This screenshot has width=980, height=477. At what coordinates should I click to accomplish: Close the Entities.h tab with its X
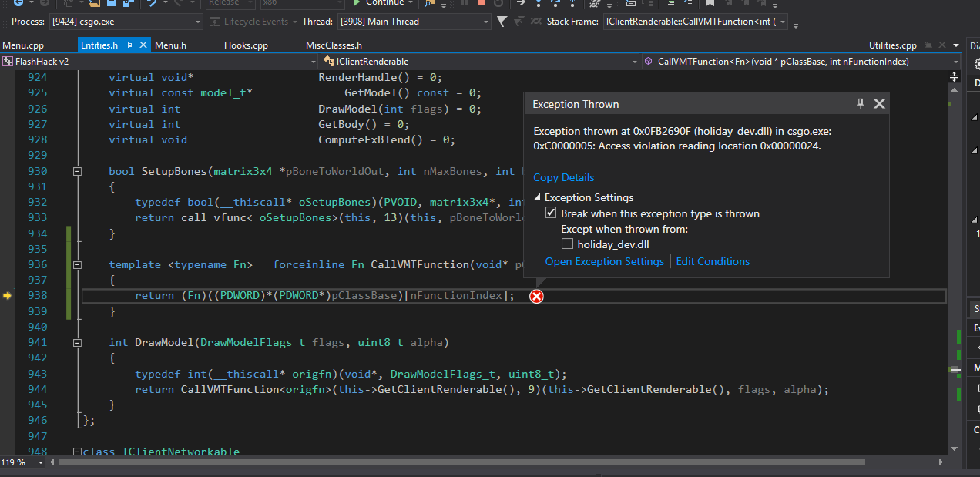(x=143, y=45)
